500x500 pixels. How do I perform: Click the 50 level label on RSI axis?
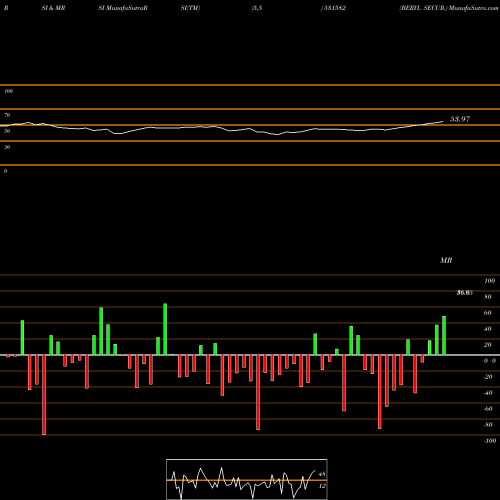(7, 131)
